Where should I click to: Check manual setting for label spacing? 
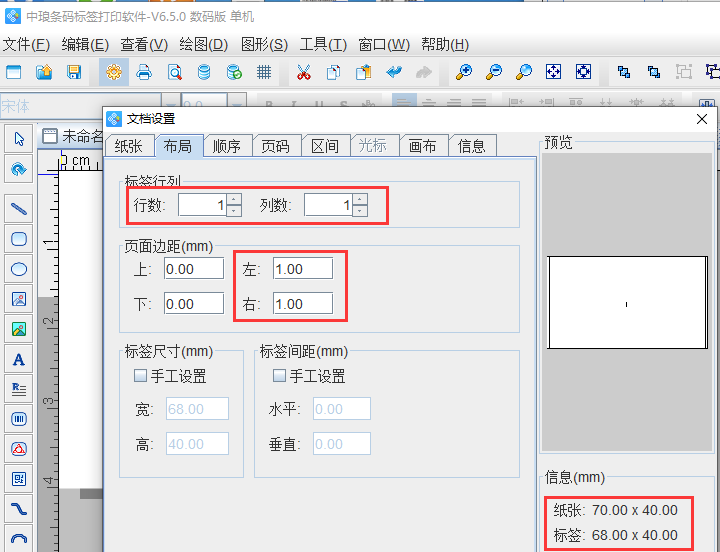tap(280, 376)
